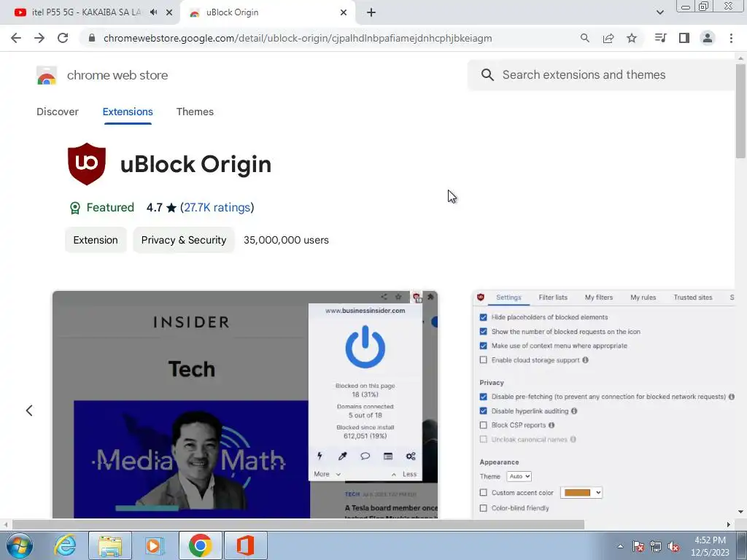Show hidden tray icons arrow
The width and height of the screenshot is (747, 560).
(x=620, y=547)
